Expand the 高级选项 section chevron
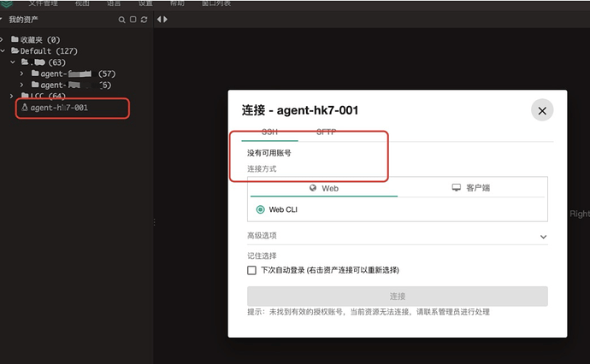This screenshot has height=364, width=590. (x=543, y=237)
